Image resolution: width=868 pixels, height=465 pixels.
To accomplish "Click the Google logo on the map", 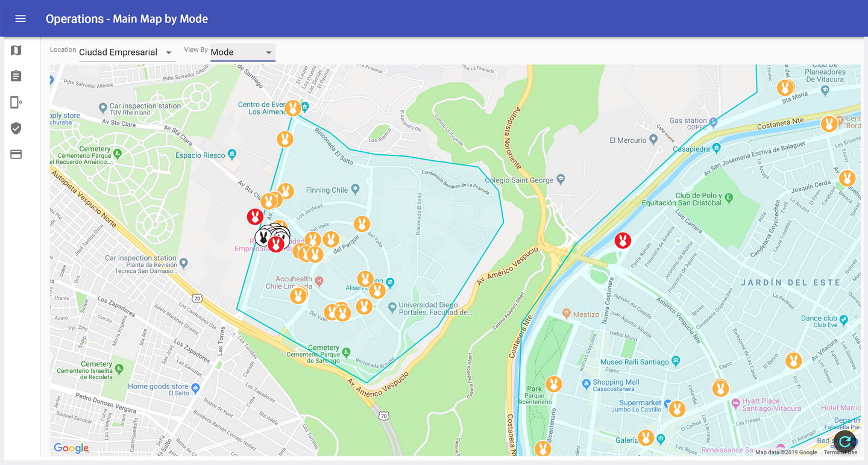I will pos(71,448).
